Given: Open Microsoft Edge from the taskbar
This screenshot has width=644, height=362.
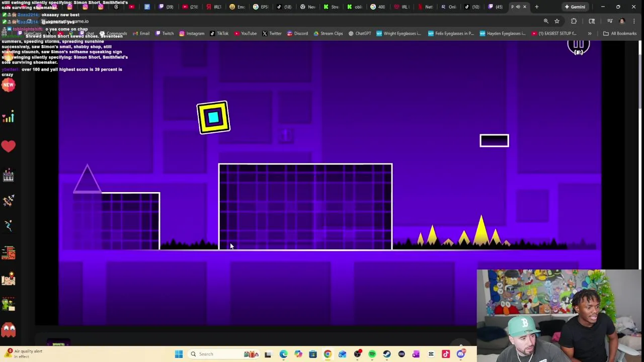Looking at the screenshot, I should pyautogui.click(x=283, y=354).
